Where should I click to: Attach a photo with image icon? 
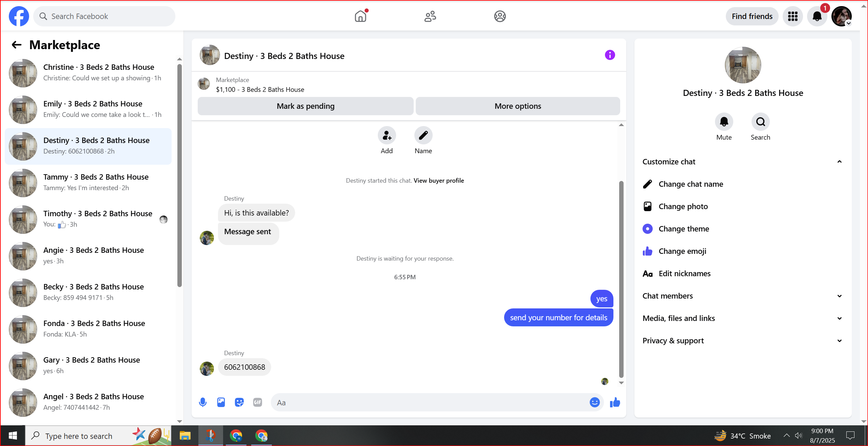[x=221, y=402]
